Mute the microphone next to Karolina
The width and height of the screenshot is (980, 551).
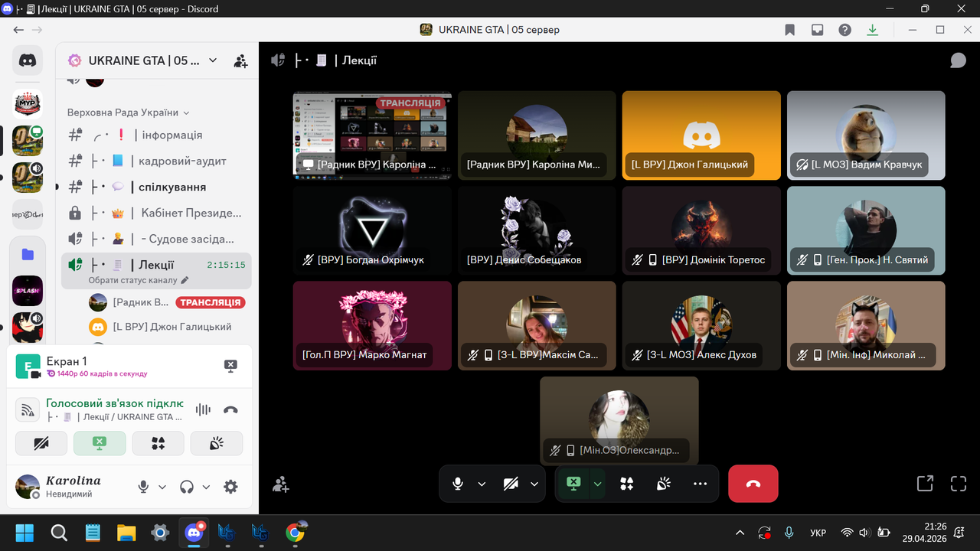(x=143, y=487)
